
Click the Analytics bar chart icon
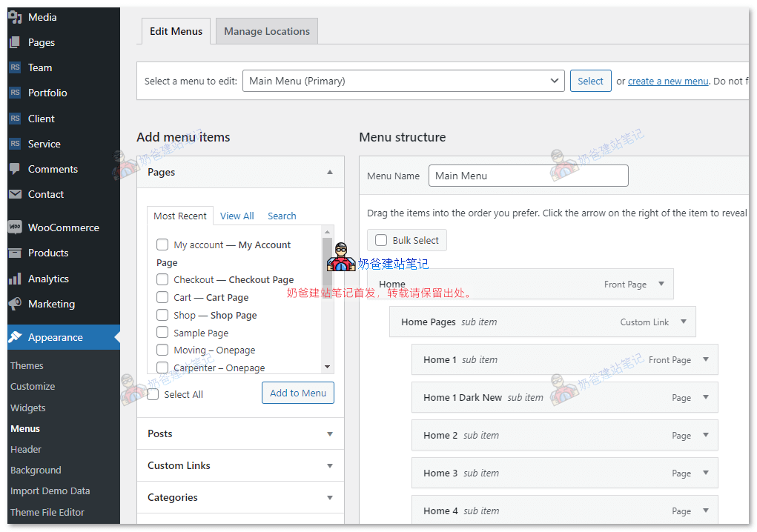click(15, 279)
